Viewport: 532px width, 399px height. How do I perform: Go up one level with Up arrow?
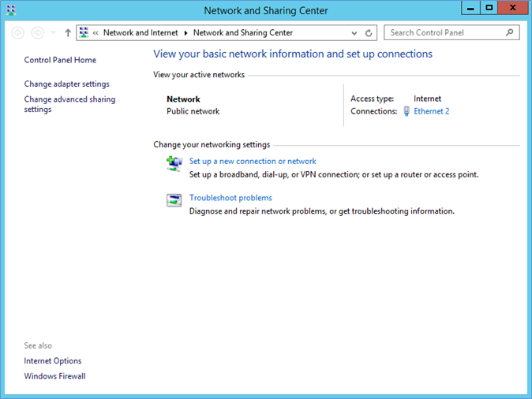click(x=68, y=33)
